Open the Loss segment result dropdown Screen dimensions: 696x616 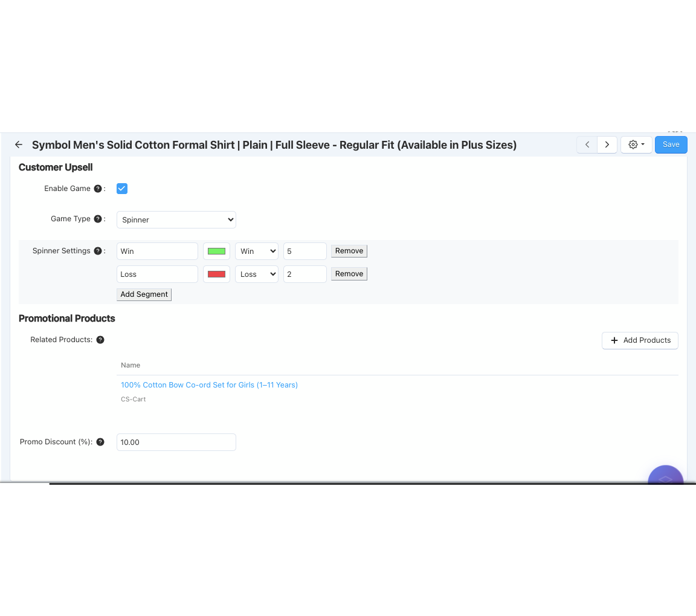(x=256, y=274)
